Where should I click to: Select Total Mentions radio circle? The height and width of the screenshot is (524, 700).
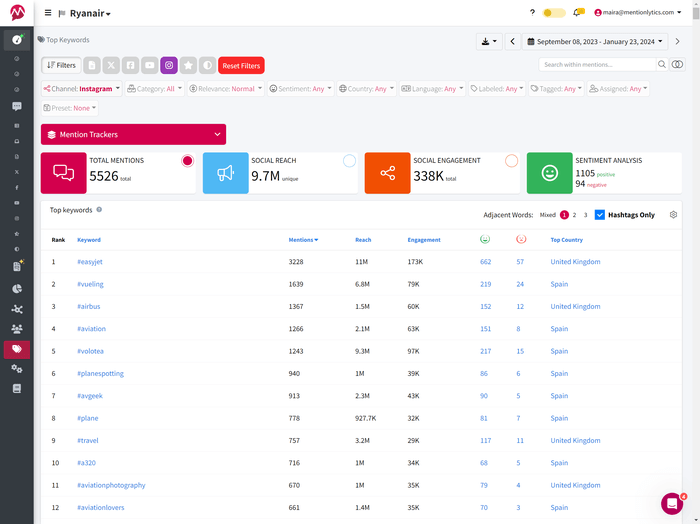point(188,161)
